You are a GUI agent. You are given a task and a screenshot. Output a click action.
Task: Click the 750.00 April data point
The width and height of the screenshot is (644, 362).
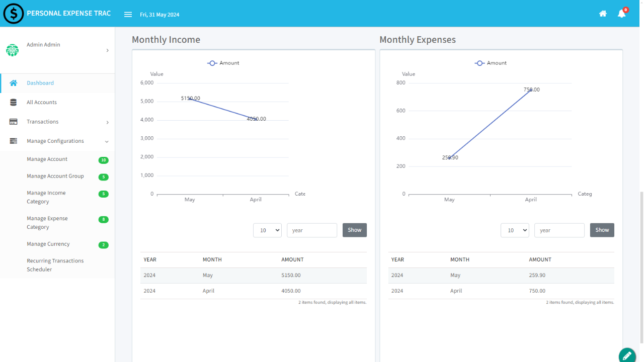pos(531,90)
